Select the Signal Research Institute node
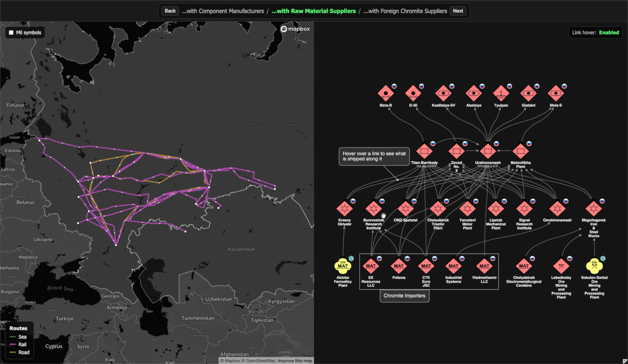This screenshot has width=628, height=364. (524, 208)
